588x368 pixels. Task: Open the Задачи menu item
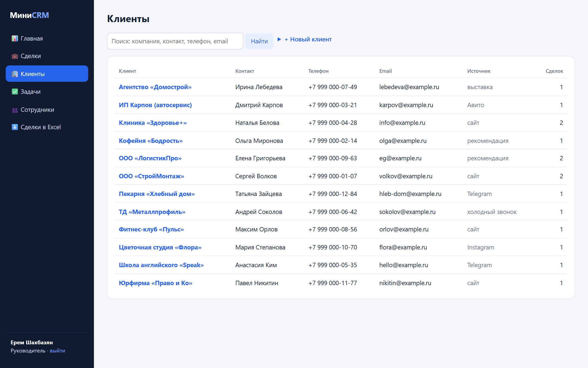click(x=47, y=92)
